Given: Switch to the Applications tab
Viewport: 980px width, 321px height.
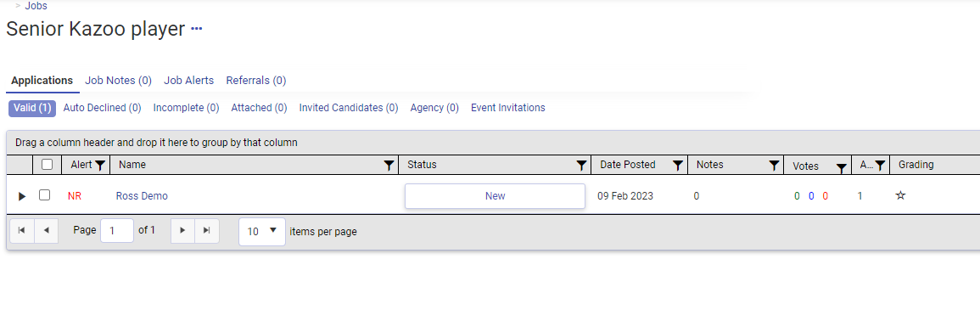Looking at the screenshot, I should [x=42, y=81].
